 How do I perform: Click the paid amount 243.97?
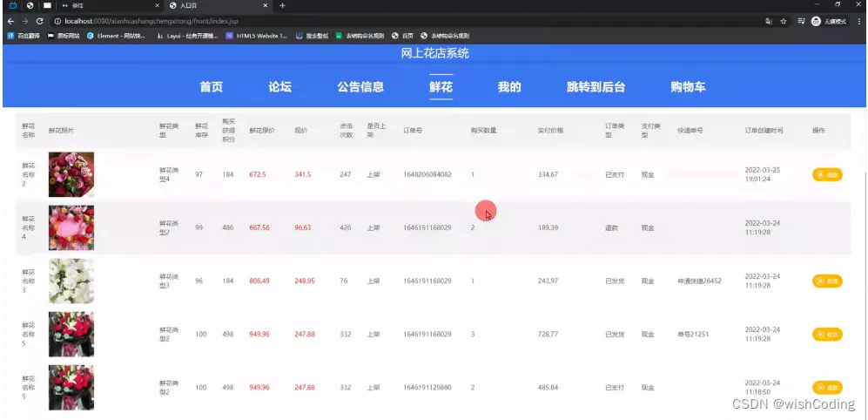point(548,281)
